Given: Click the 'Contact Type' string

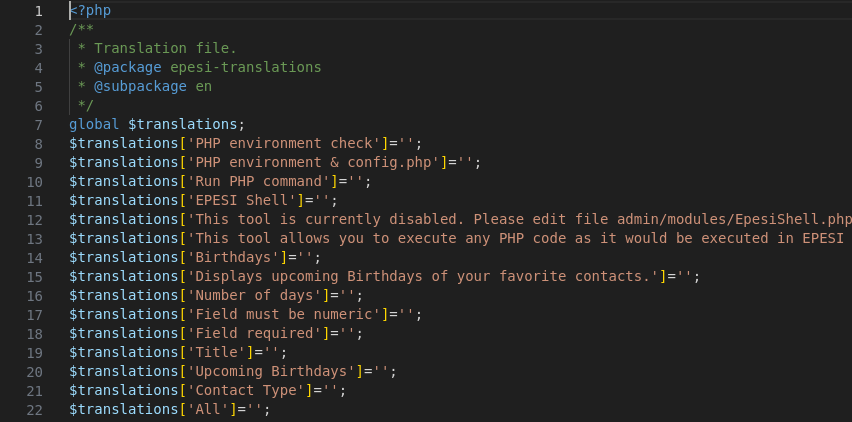Looking at the screenshot, I should click(246, 391).
